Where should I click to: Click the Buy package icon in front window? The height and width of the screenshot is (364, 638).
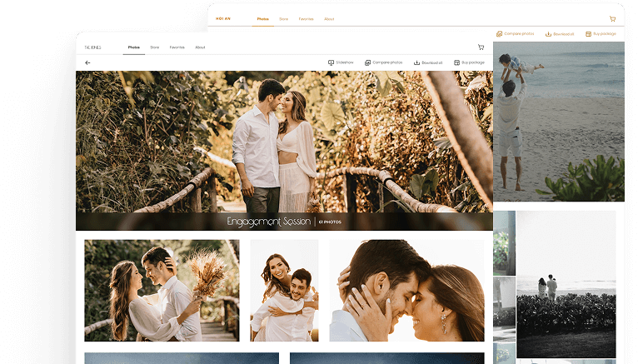pos(456,62)
